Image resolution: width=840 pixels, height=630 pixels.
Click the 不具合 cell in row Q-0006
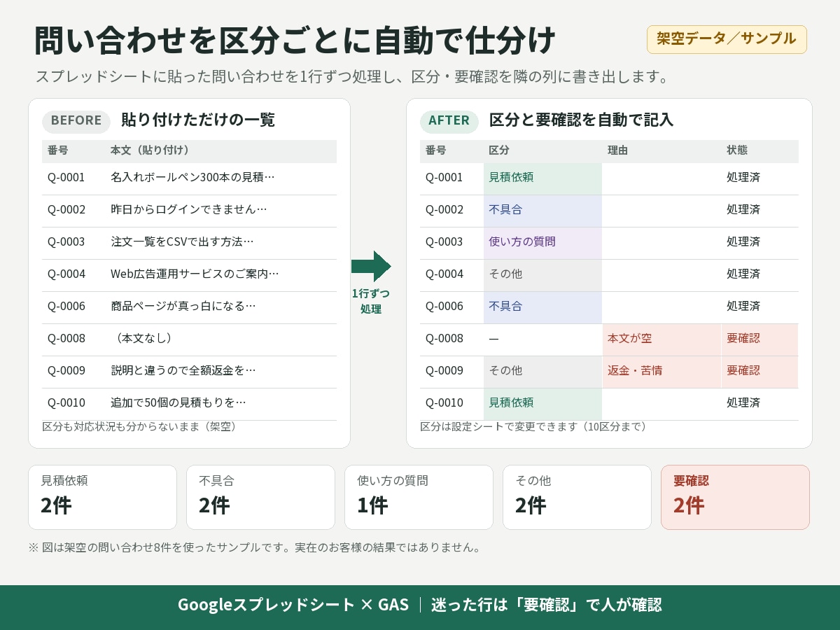[x=542, y=307]
